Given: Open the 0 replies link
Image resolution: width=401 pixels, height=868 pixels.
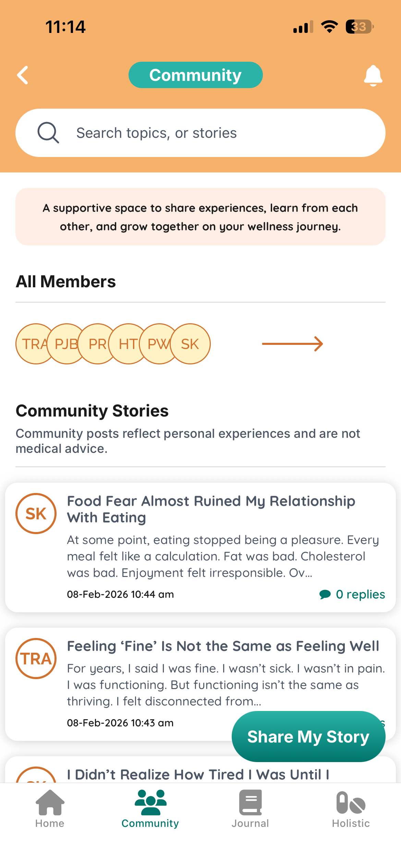Looking at the screenshot, I should (x=360, y=594).
